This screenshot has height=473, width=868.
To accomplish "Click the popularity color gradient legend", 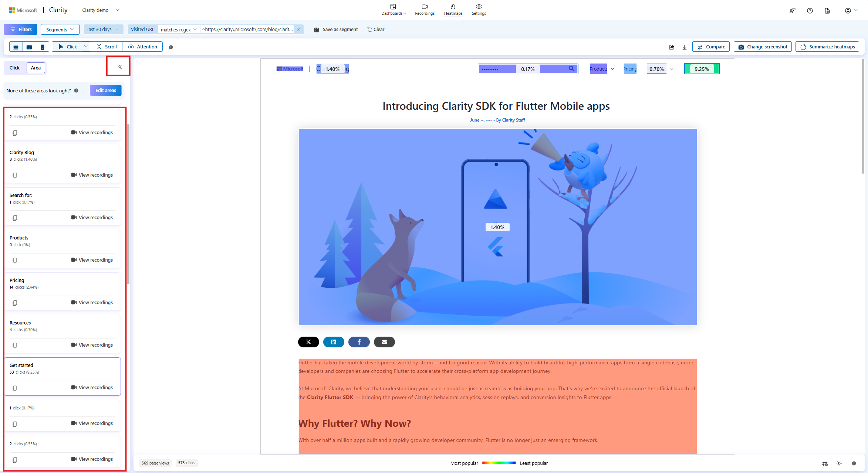I will pos(499,463).
